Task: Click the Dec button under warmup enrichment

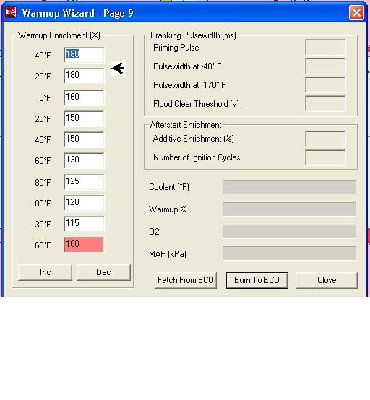Action: pos(104,272)
